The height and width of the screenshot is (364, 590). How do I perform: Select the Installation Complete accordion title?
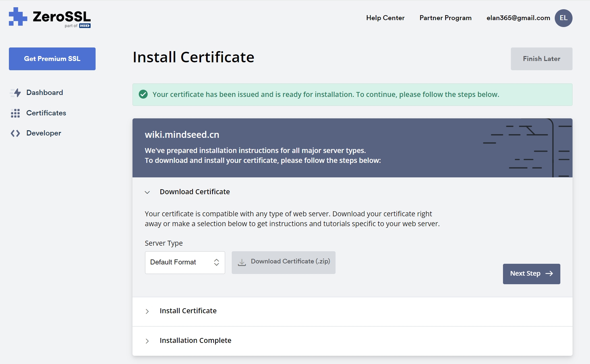(x=195, y=341)
